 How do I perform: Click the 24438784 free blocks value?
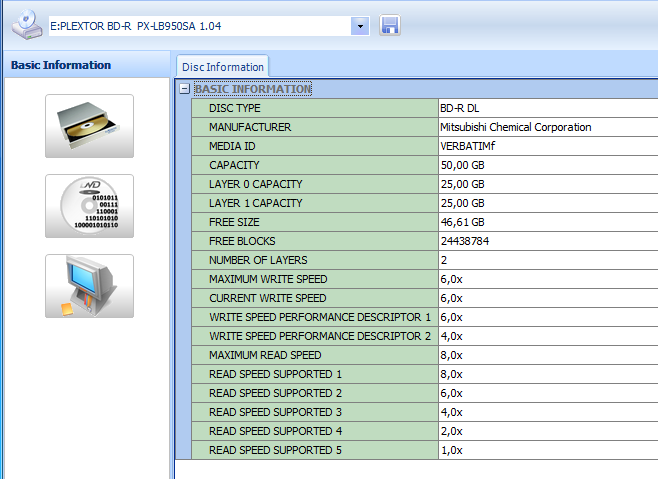tap(465, 241)
